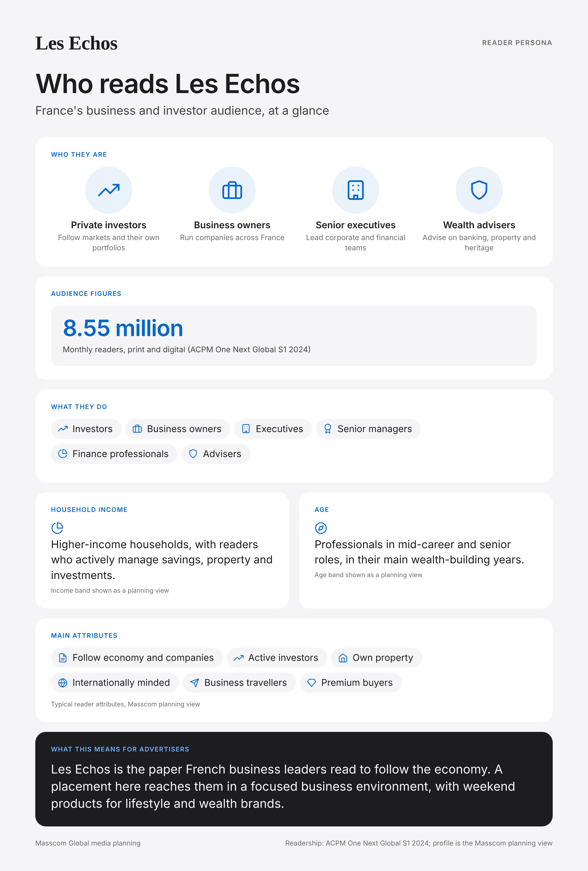Click the house icon beside Own property
The image size is (588, 871).
[343, 658]
